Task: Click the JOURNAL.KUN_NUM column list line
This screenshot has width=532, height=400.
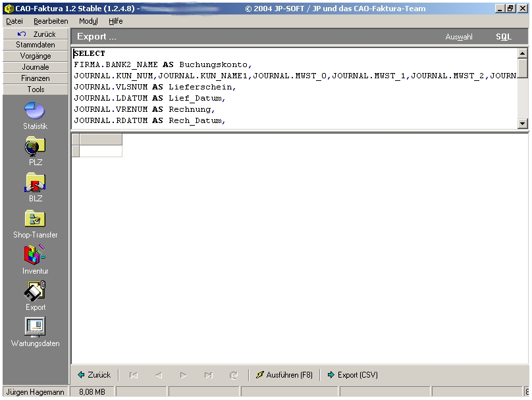Action: [x=295, y=76]
